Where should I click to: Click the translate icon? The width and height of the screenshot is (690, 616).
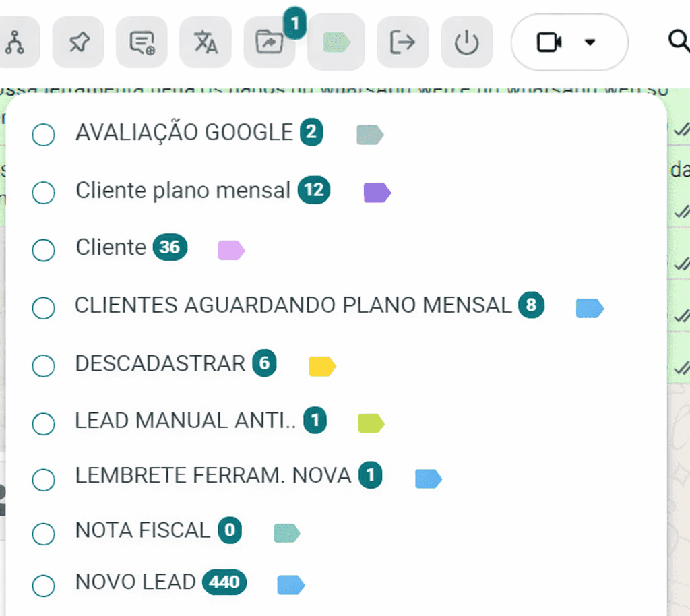tap(206, 42)
